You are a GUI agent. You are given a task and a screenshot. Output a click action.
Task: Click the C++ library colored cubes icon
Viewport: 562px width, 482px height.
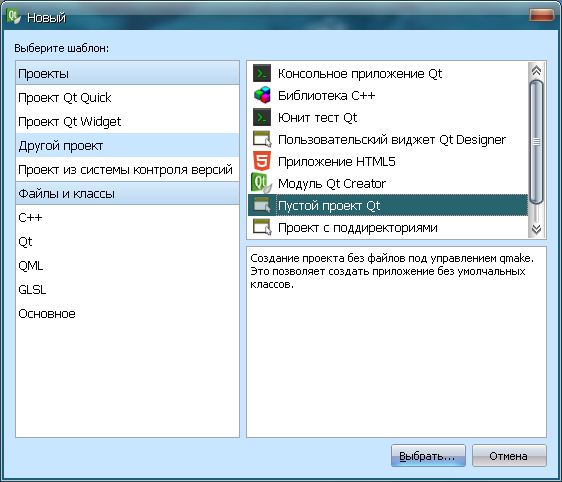[x=262, y=95]
